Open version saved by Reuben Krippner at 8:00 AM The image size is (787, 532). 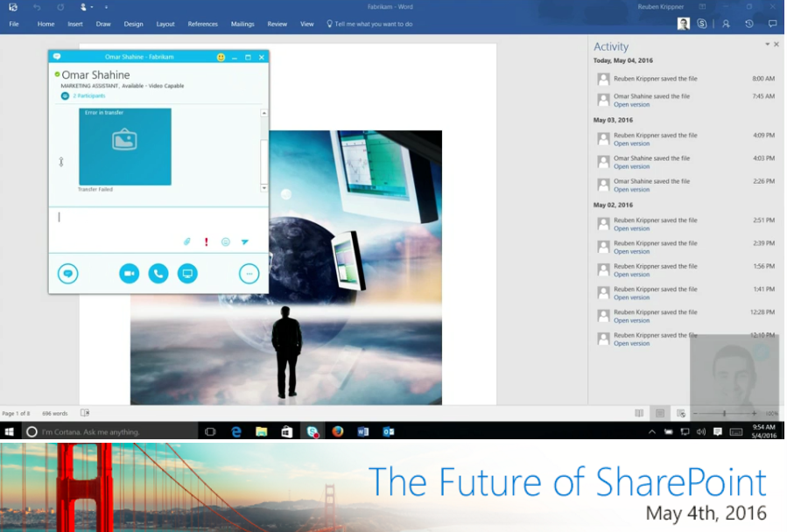[655, 79]
